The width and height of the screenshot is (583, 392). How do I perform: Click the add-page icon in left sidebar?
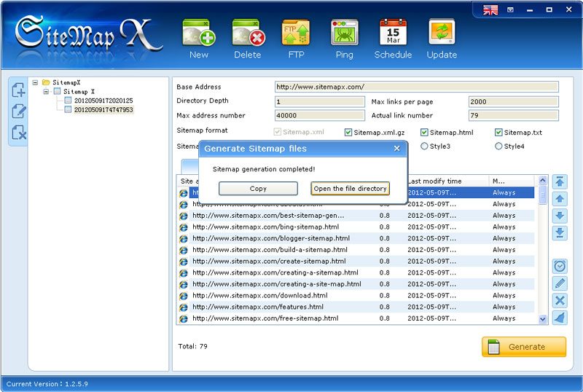point(19,90)
